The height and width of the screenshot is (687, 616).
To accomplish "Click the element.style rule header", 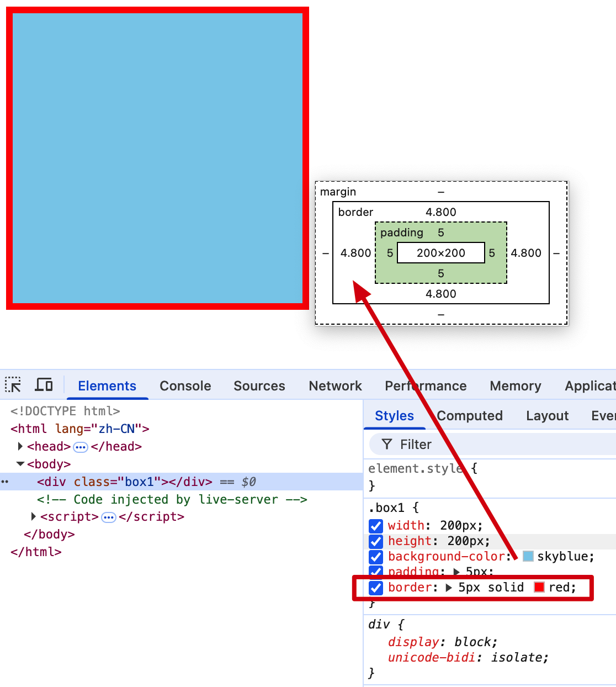I will (416, 468).
